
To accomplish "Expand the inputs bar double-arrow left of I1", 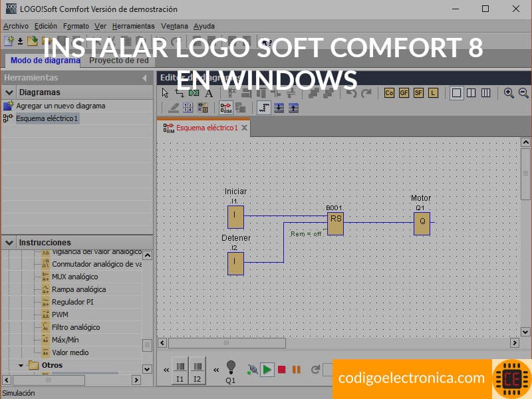I will pos(166,370).
